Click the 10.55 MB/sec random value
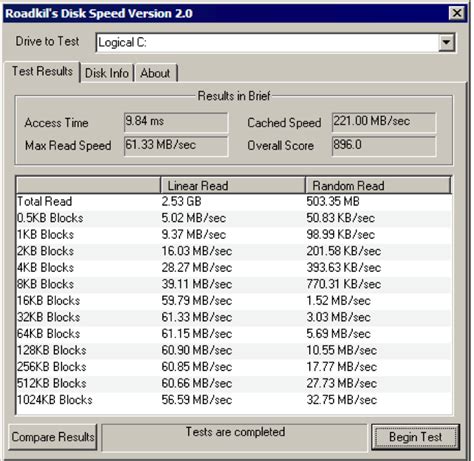Screen dimensions: 474x461 [x=342, y=350]
